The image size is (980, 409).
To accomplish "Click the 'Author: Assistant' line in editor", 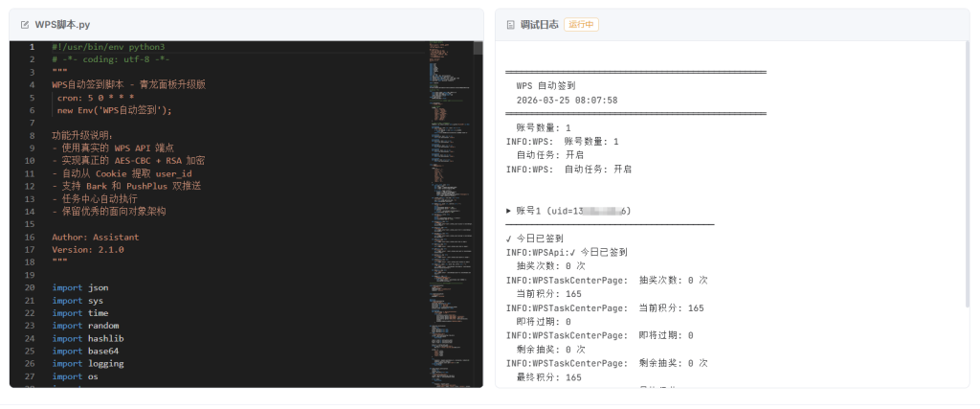I will point(95,237).
